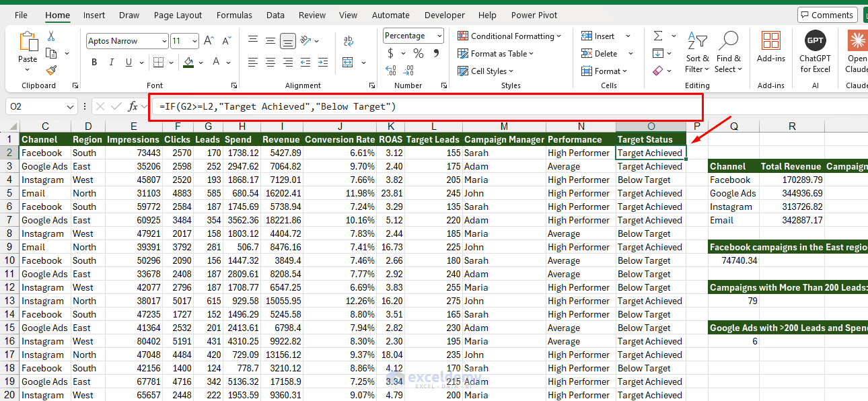Click the Fill down-arrow icon in Editing
This screenshot has height=401, width=868.
click(658, 53)
